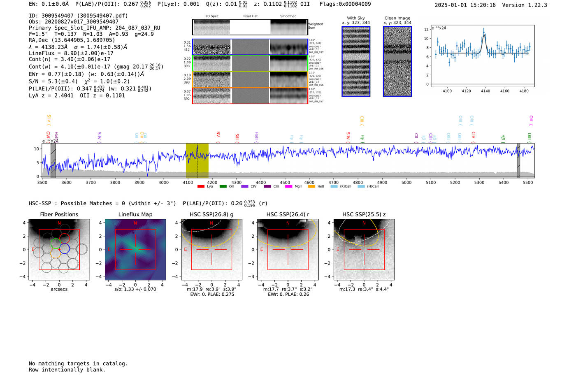Click the orange HeII legend swatch

[311, 186]
